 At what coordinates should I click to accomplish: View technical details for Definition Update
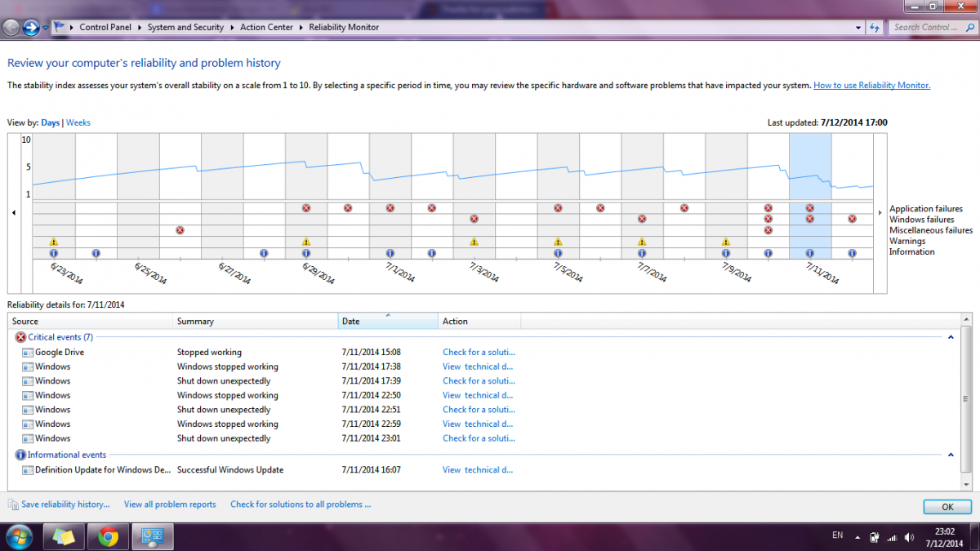[x=478, y=470]
